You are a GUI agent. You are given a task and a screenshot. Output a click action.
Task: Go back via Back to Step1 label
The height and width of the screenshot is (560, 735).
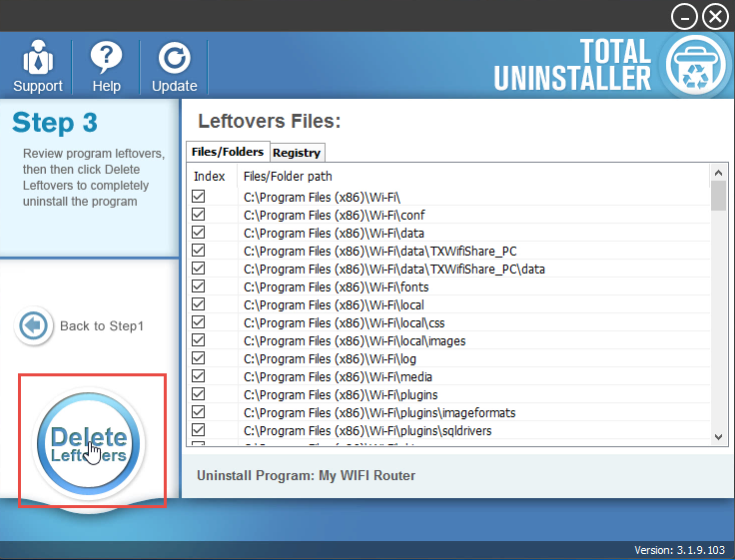pyautogui.click(x=102, y=326)
